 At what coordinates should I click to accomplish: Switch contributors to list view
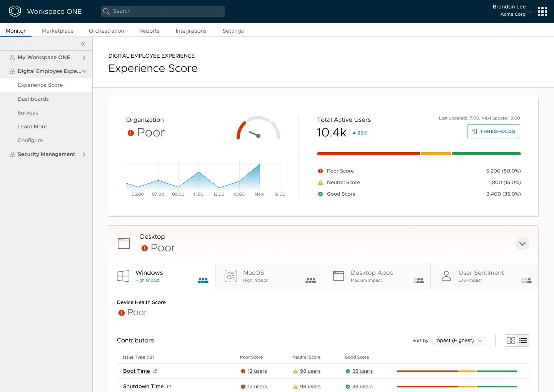coord(523,341)
